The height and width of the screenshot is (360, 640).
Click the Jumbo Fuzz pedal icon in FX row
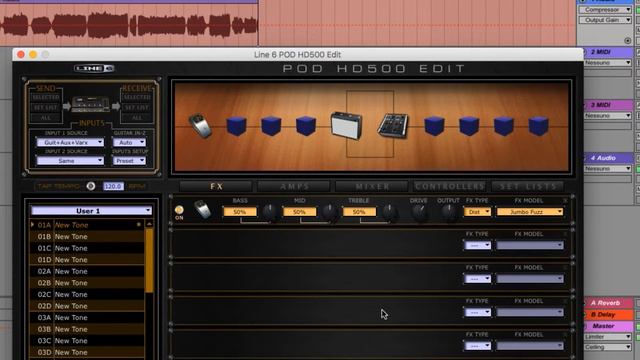pyautogui.click(x=202, y=209)
